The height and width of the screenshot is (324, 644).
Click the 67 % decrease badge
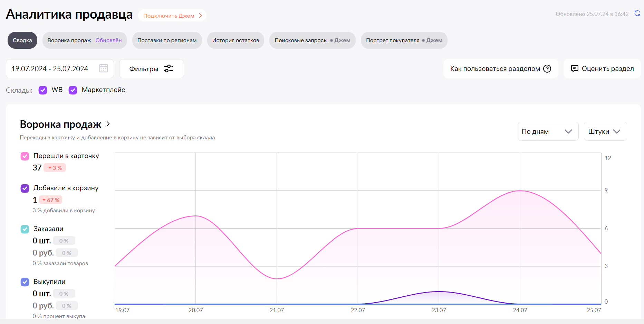click(51, 200)
